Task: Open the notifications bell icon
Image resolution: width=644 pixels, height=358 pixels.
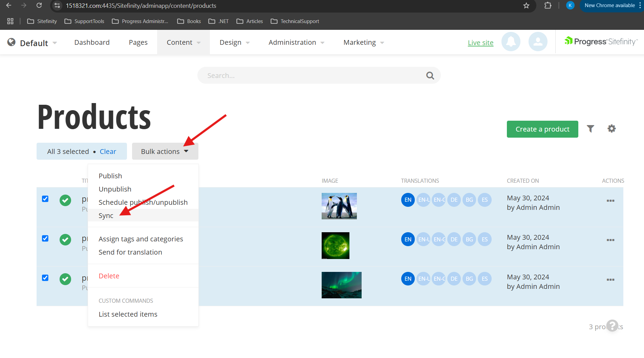Action: pyautogui.click(x=511, y=42)
